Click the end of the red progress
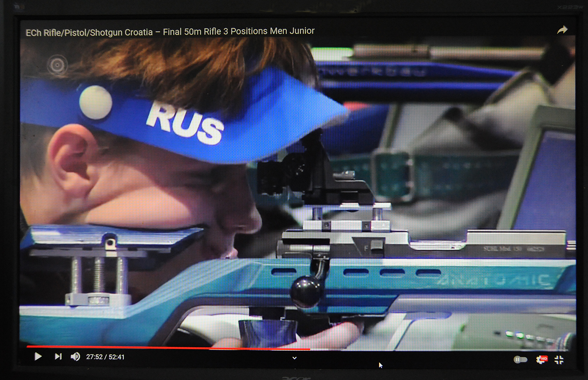Image resolution: width=588 pixels, height=380 pixels. [x=310, y=348]
